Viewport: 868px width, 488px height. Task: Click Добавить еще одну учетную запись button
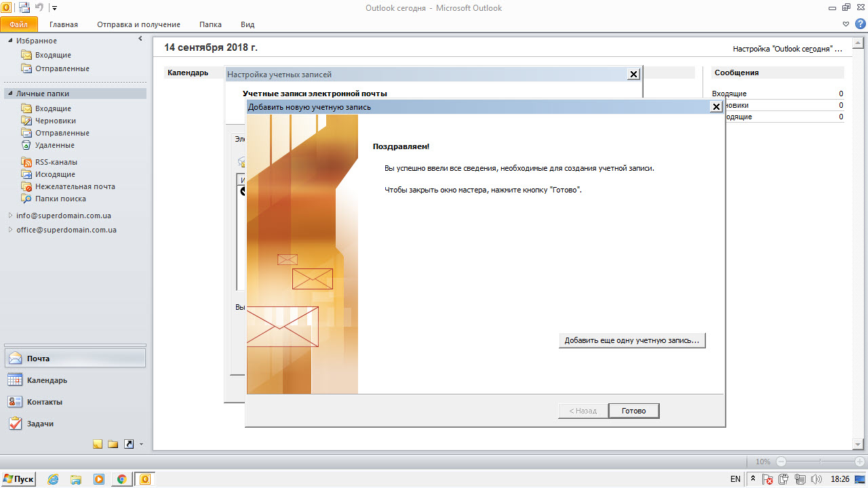click(632, 340)
